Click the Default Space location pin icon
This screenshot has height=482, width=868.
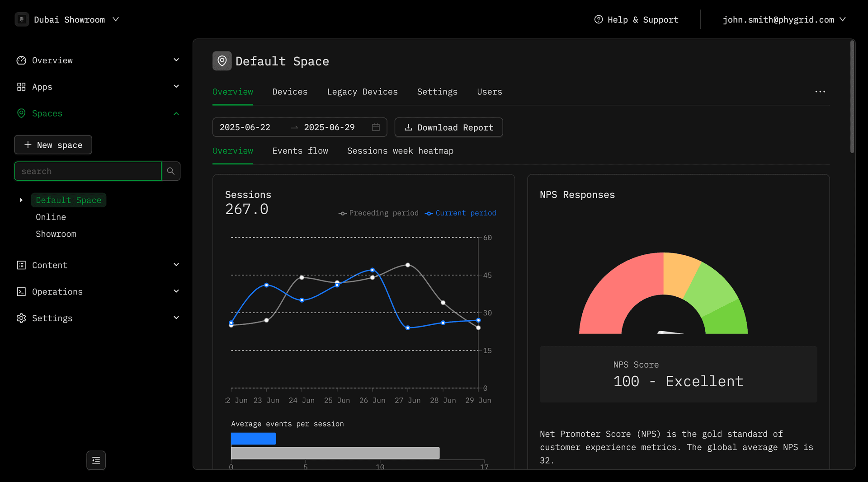click(x=222, y=61)
